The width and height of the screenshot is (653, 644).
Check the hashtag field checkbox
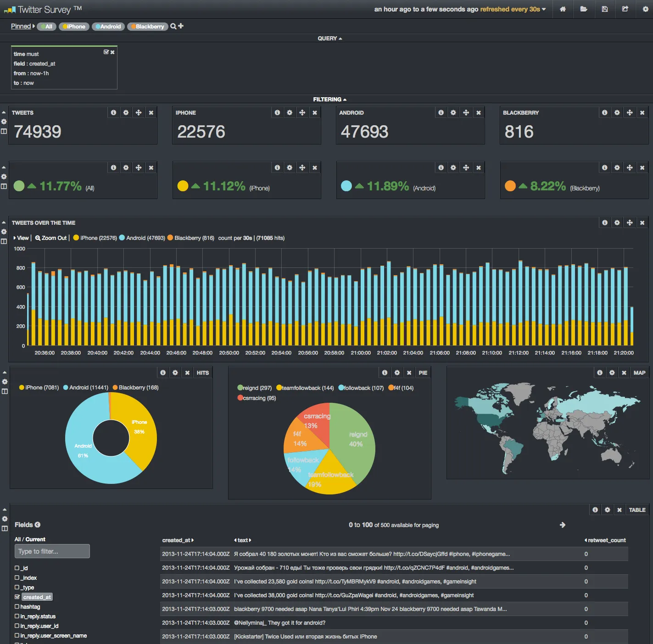(17, 606)
